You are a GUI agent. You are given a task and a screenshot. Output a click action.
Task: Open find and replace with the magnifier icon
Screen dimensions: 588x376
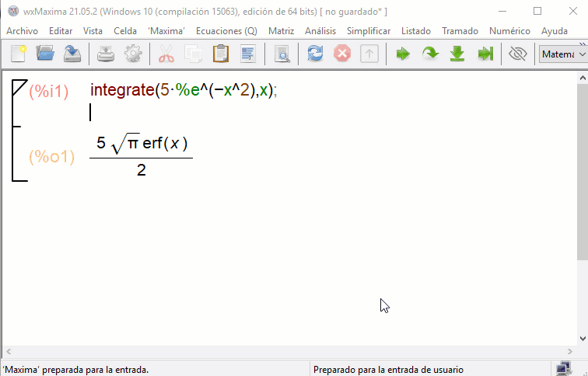(x=282, y=54)
